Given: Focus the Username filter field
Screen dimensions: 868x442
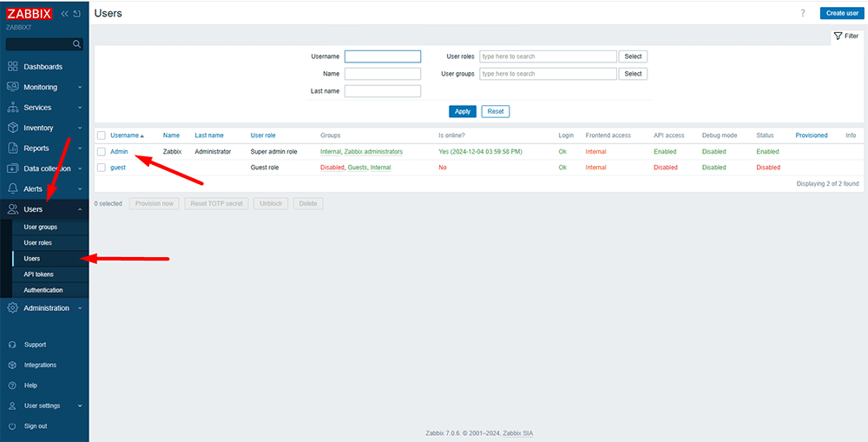Looking at the screenshot, I should [383, 56].
